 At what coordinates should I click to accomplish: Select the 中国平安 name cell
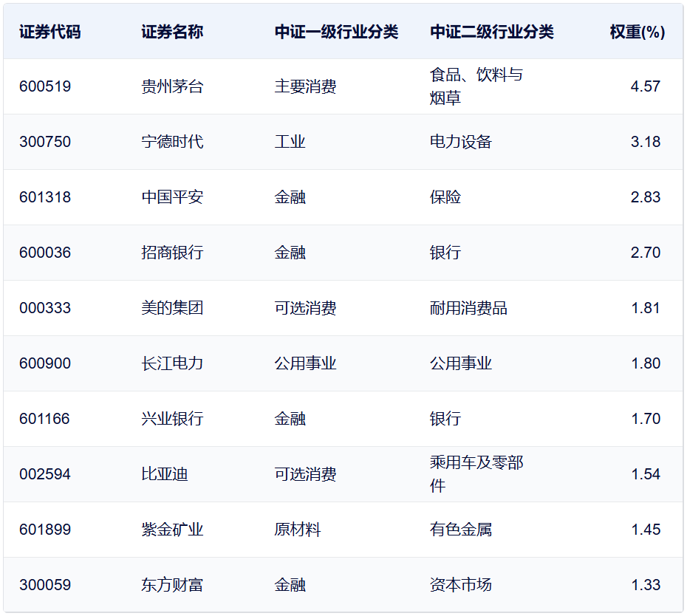pos(172,197)
